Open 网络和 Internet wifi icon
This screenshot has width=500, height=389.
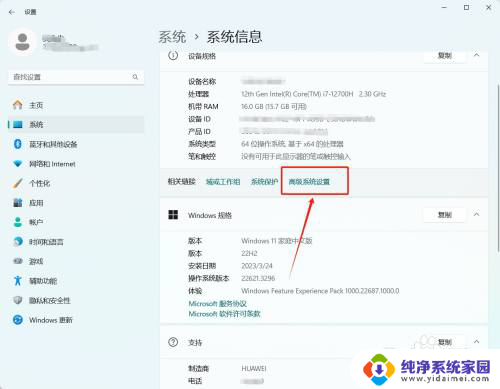[18, 164]
